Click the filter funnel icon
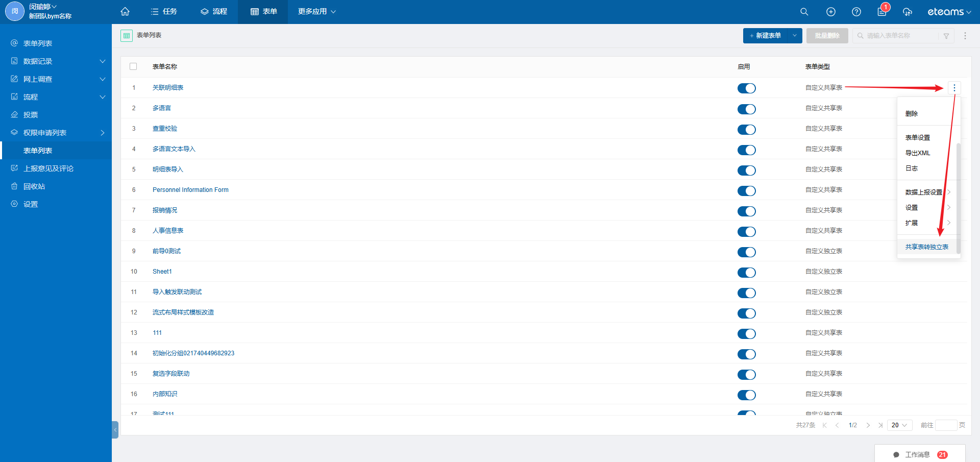 point(946,36)
